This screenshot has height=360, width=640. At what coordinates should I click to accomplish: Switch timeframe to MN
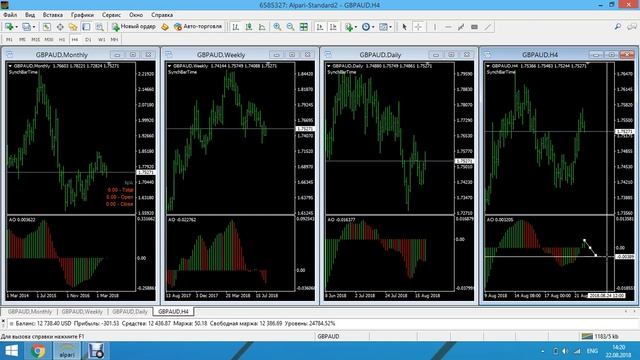coord(114,40)
